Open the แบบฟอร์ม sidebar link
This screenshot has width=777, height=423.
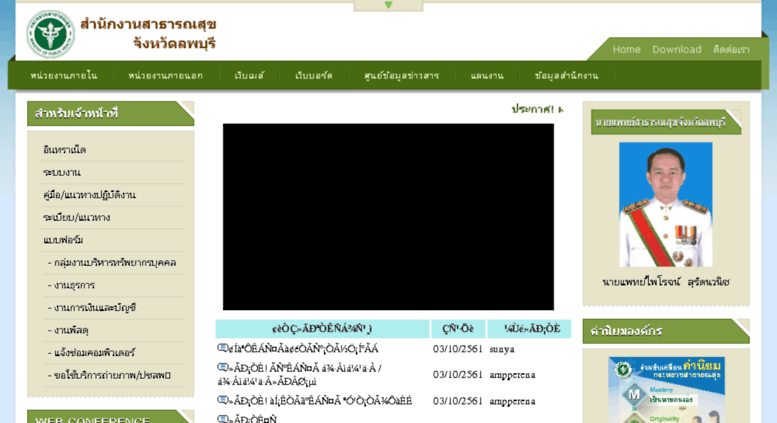coord(63,240)
